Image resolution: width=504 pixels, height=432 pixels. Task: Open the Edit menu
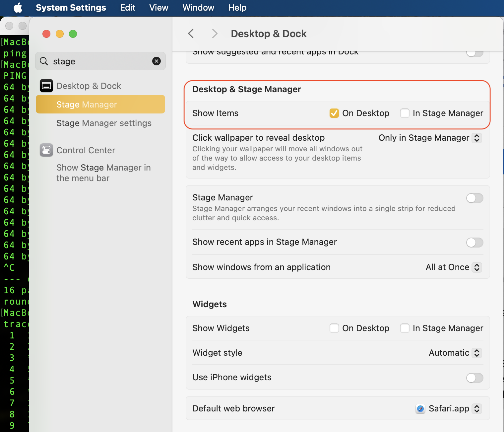pyautogui.click(x=128, y=8)
